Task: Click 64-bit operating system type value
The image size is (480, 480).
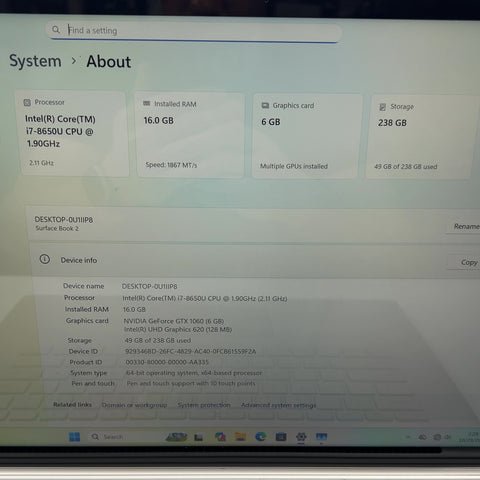Action: (x=194, y=373)
